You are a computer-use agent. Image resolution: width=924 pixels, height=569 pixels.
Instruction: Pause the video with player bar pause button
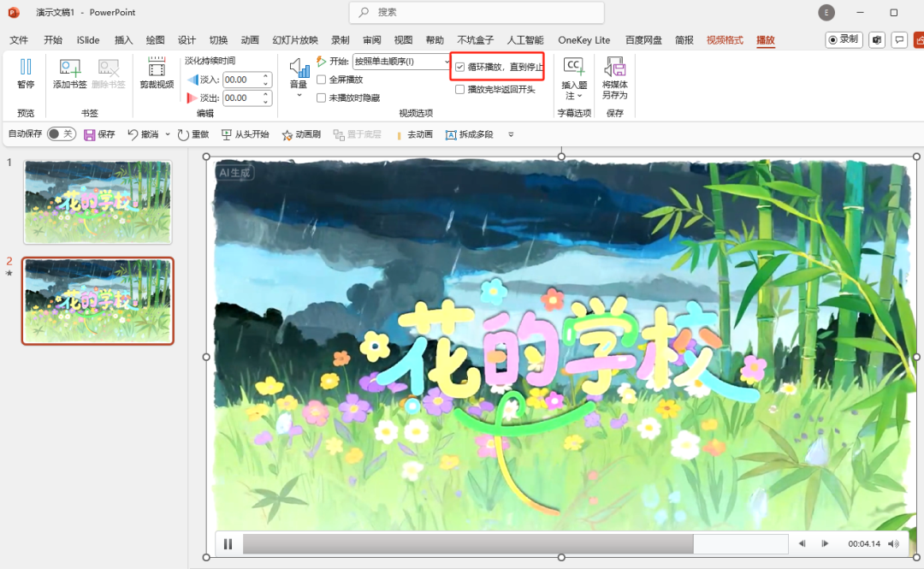point(228,543)
